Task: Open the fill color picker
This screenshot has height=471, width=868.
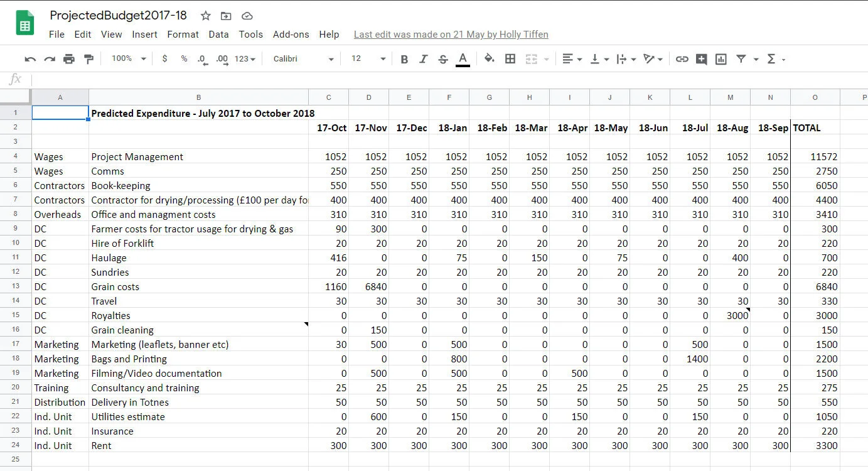Action: pos(490,58)
